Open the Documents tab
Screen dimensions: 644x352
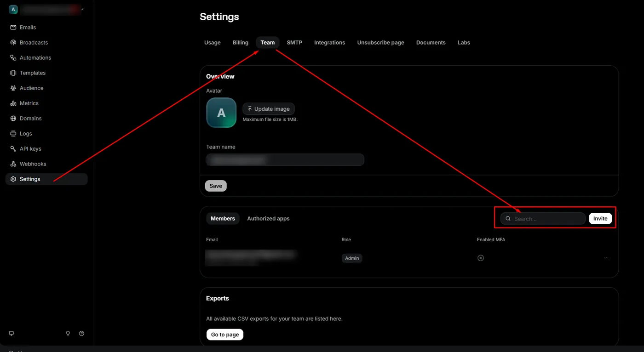pyautogui.click(x=431, y=43)
